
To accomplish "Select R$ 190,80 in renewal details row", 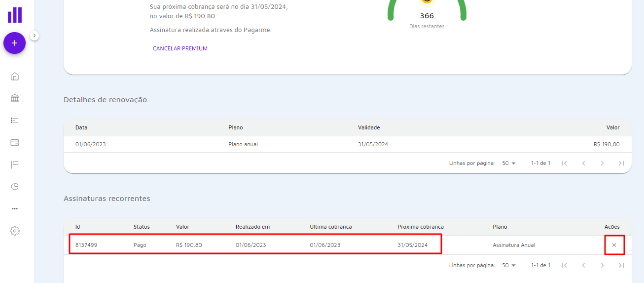I will pos(607,144).
